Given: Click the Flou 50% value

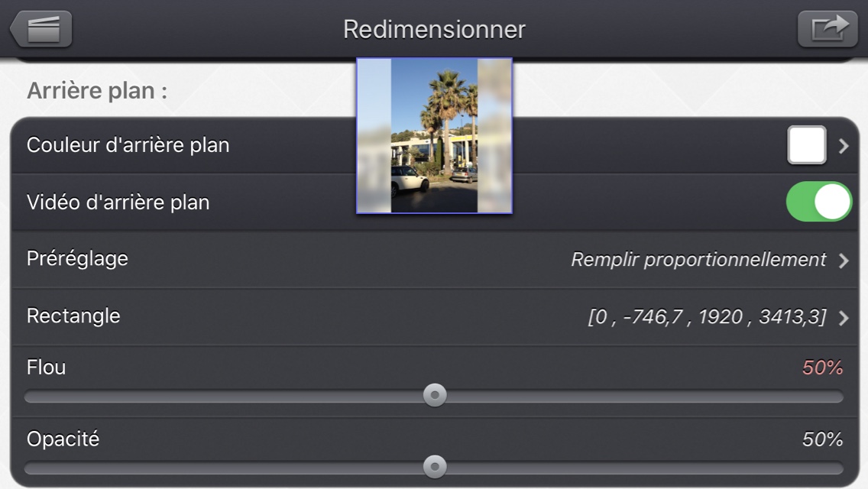Looking at the screenshot, I should (823, 368).
